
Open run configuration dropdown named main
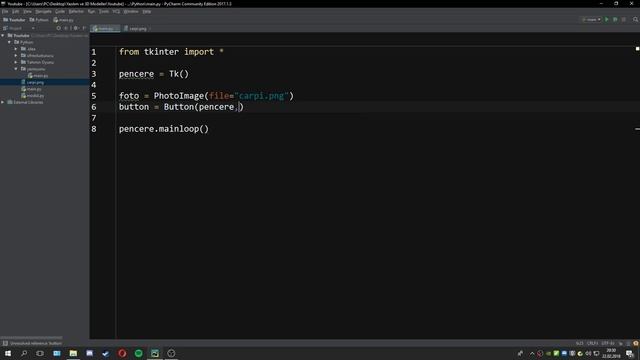point(591,20)
